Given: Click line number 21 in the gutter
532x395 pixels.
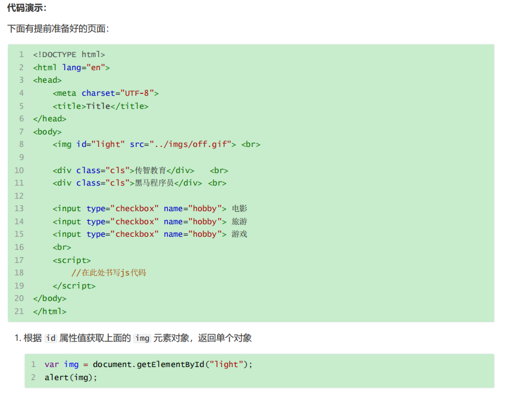Looking at the screenshot, I should tap(19, 311).
